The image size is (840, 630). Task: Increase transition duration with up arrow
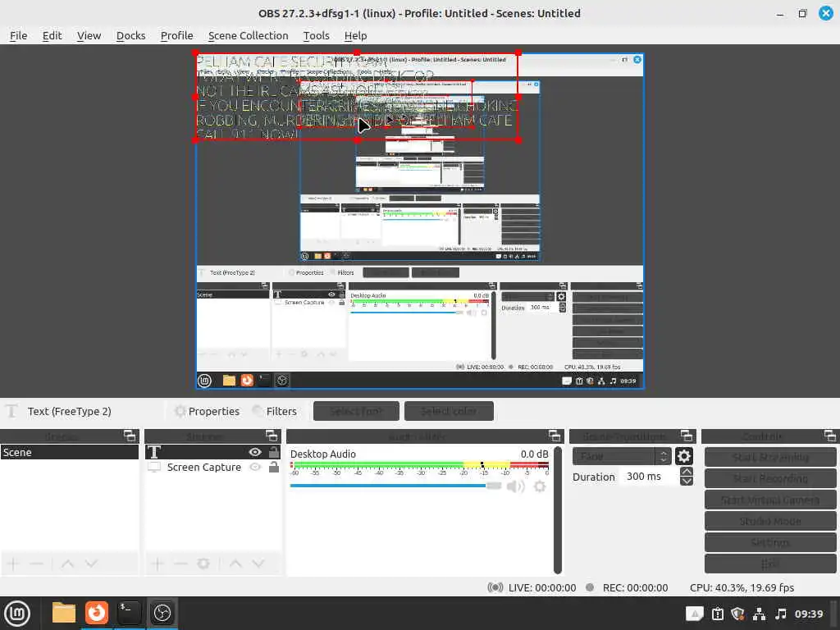tap(687, 472)
